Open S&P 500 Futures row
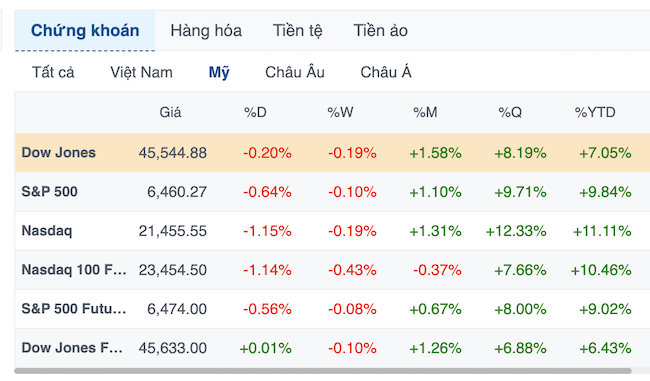The height and width of the screenshot is (381, 650). (x=332, y=309)
